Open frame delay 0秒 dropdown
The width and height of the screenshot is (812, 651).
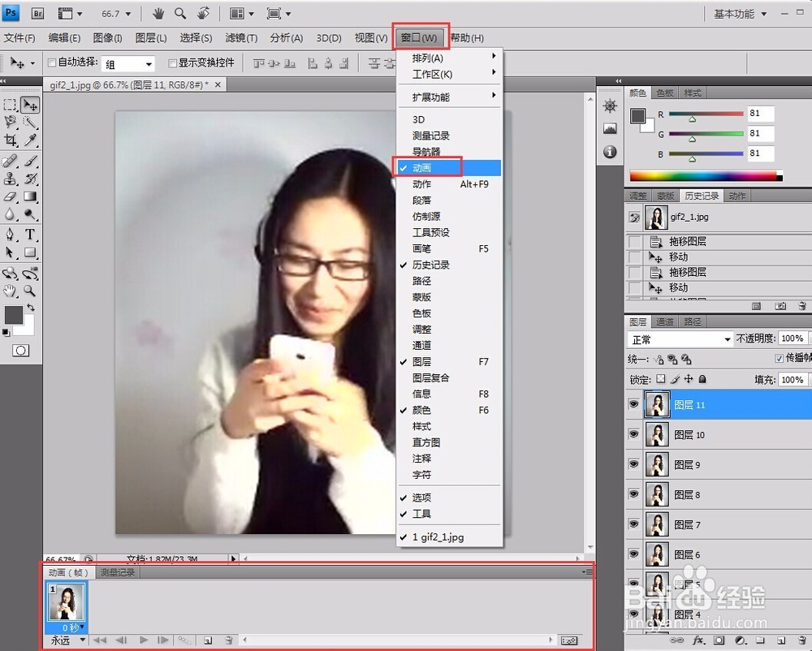73,627
